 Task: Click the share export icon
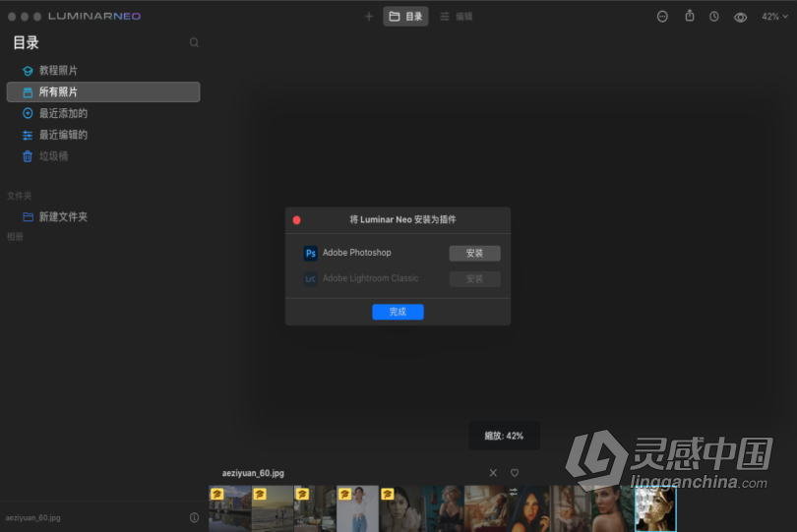[x=689, y=16]
